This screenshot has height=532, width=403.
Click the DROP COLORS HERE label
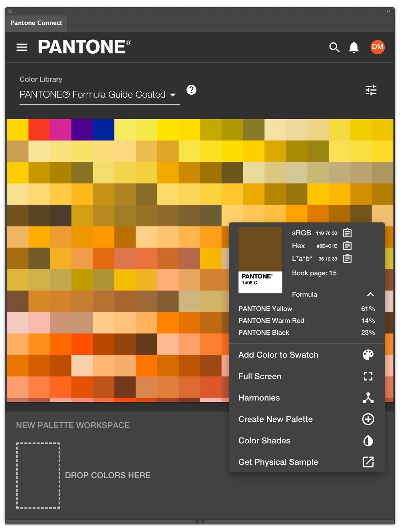pos(108,475)
